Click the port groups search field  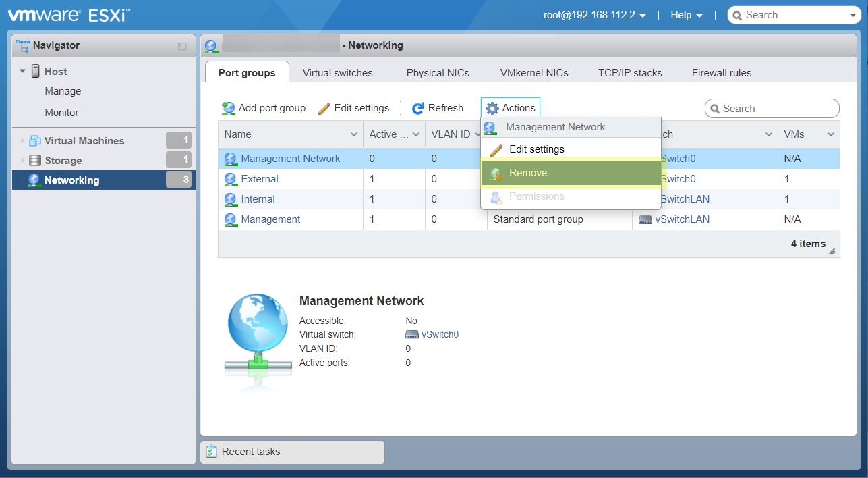[772, 109]
